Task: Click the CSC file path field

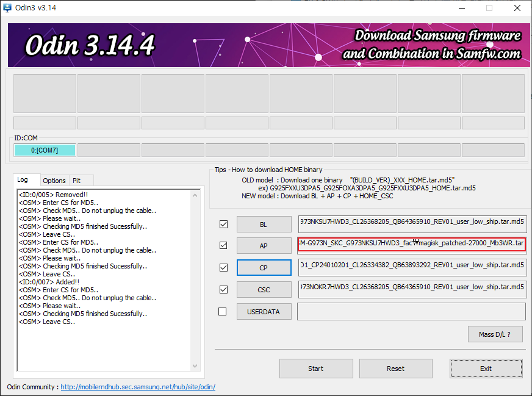Action: point(412,289)
